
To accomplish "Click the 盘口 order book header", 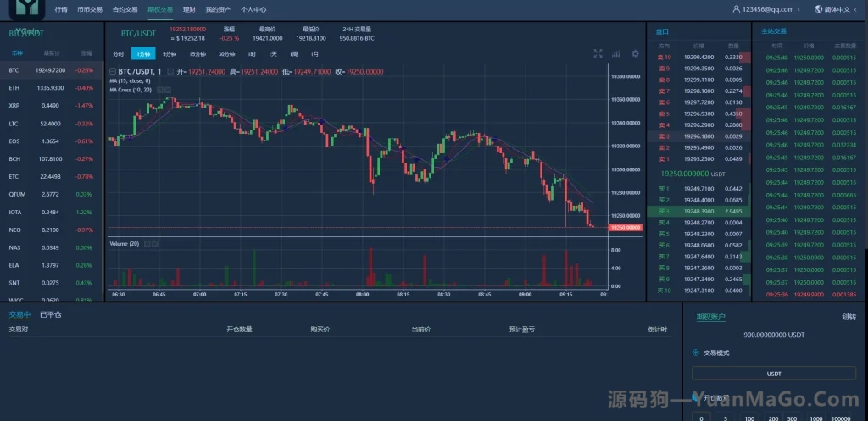I will point(662,31).
